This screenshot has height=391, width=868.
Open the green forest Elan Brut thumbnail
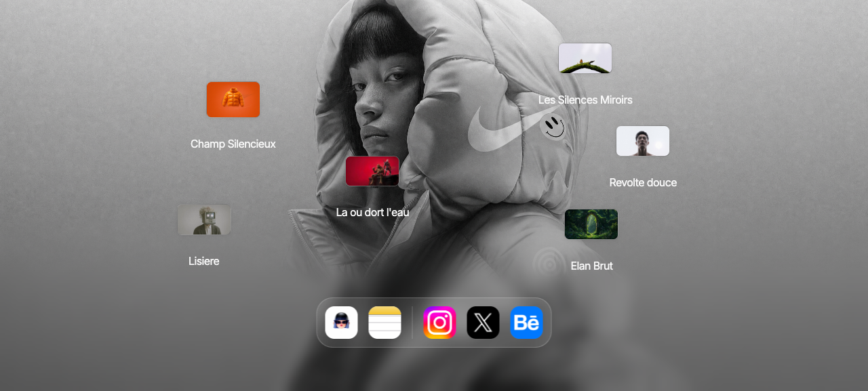click(x=591, y=224)
